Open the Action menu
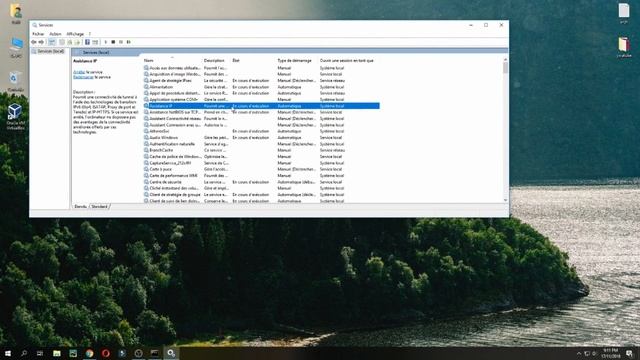Viewport: 640px width, 360px height. pos(55,34)
